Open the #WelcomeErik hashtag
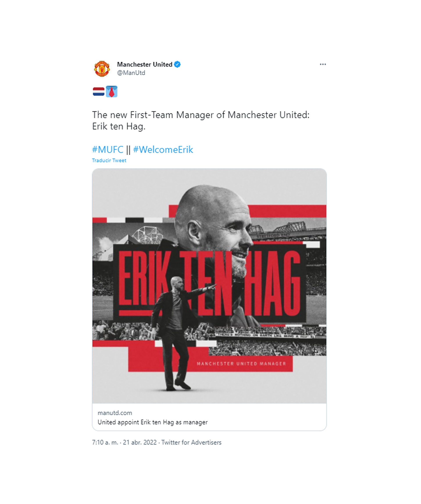This screenshot has height=504, width=421. tap(163, 149)
